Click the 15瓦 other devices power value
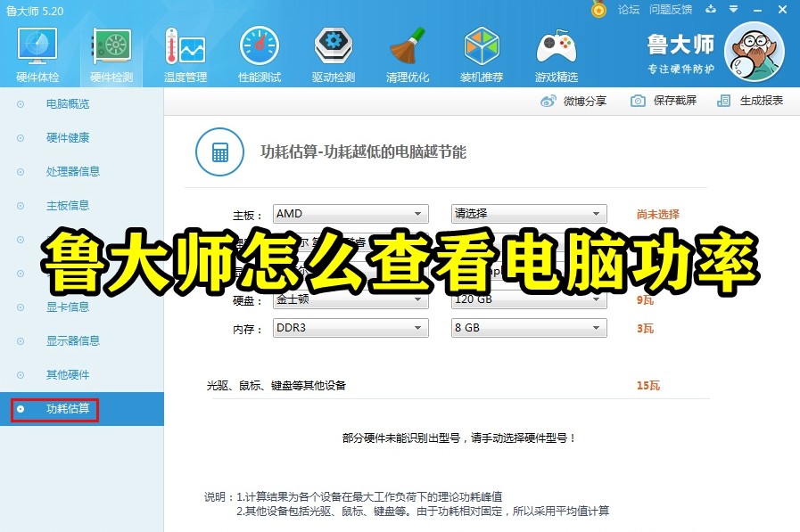Viewport: 800px width, 532px height. [x=648, y=385]
